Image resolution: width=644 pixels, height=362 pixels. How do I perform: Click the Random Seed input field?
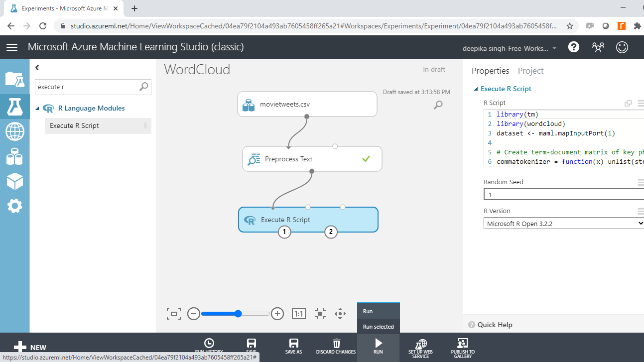[564, 195]
